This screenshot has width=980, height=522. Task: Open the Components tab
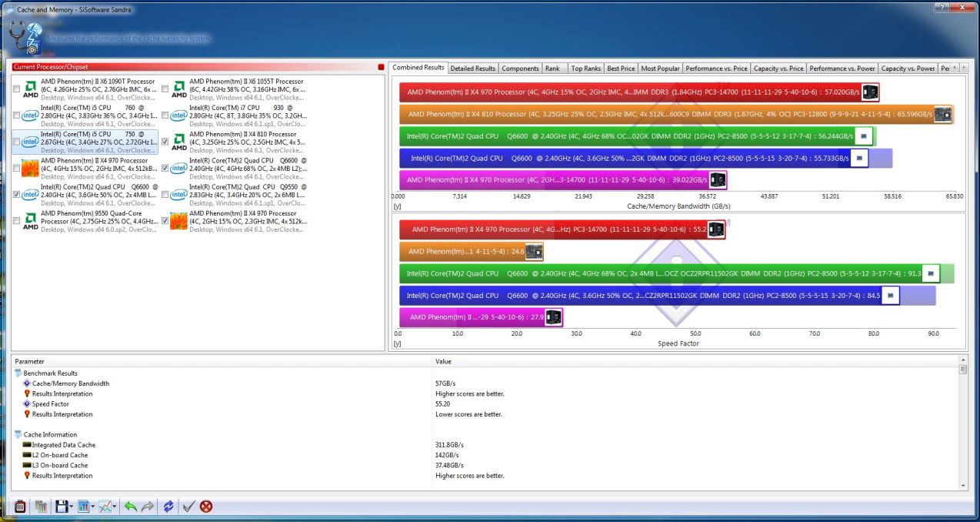(x=521, y=69)
